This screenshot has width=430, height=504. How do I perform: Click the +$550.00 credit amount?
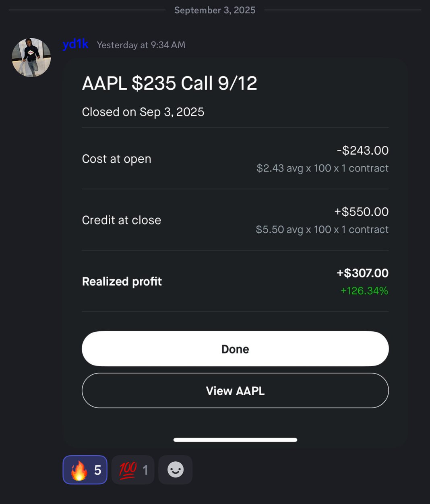pos(362,211)
